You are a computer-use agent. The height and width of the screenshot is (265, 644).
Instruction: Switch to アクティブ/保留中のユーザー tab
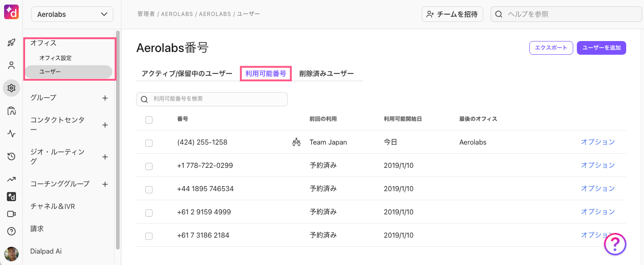(x=187, y=73)
